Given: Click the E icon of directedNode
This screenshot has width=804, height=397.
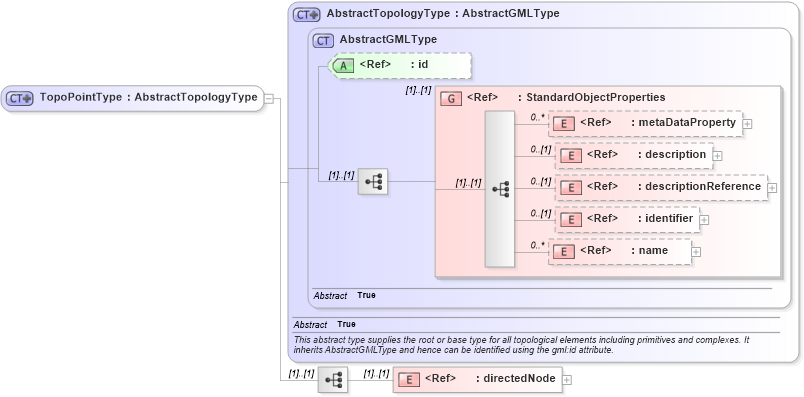Looking at the screenshot, I should [x=409, y=379].
